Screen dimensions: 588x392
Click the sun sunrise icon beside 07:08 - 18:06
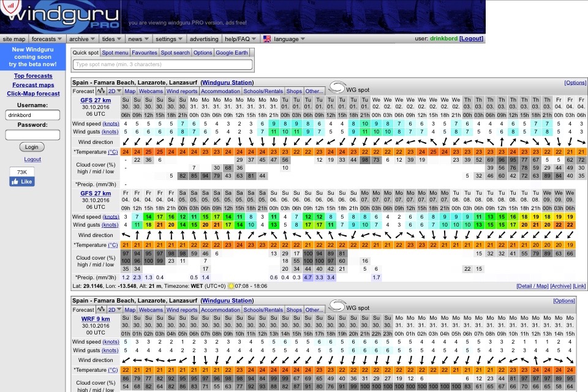[x=231, y=286]
